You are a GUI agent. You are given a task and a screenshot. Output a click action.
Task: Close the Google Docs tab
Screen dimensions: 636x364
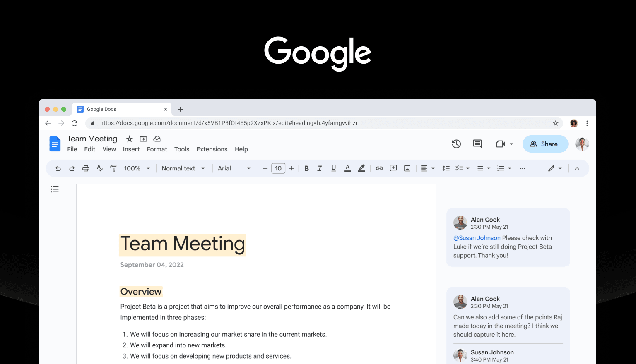pyautogui.click(x=166, y=109)
